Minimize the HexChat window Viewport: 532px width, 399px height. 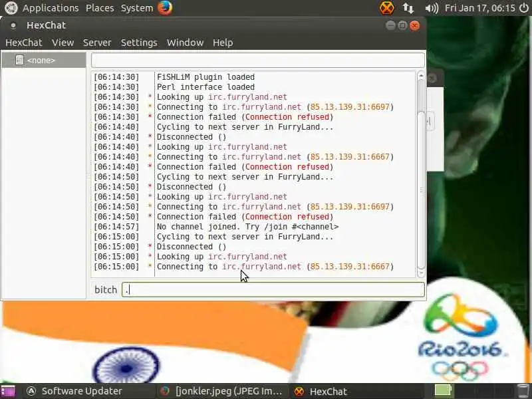pos(390,25)
